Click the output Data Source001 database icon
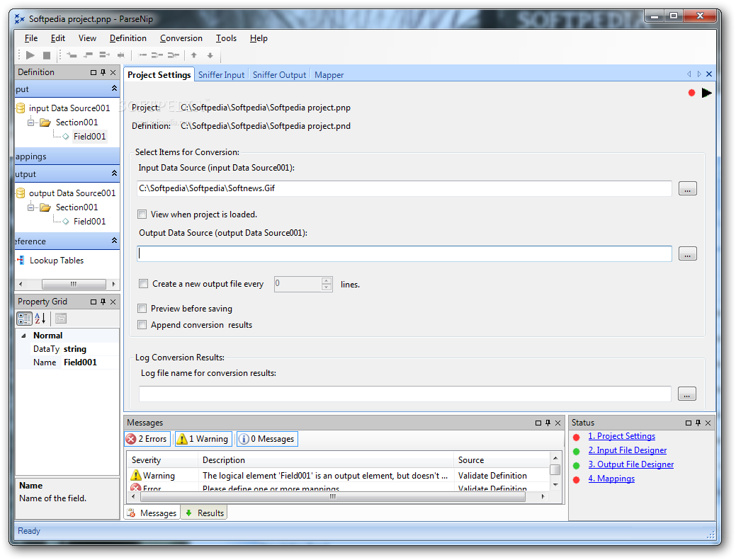 (21, 193)
